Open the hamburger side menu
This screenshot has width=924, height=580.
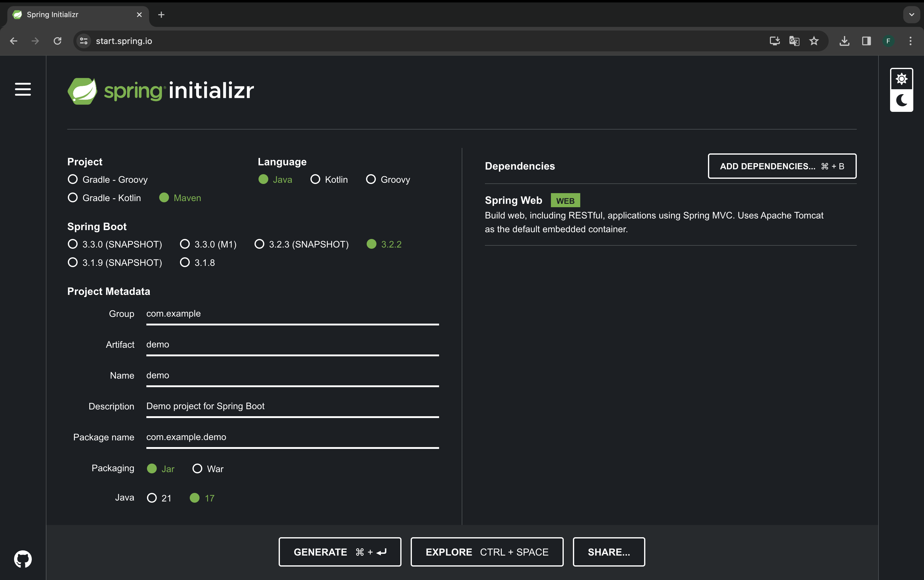pyautogui.click(x=23, y=89)
